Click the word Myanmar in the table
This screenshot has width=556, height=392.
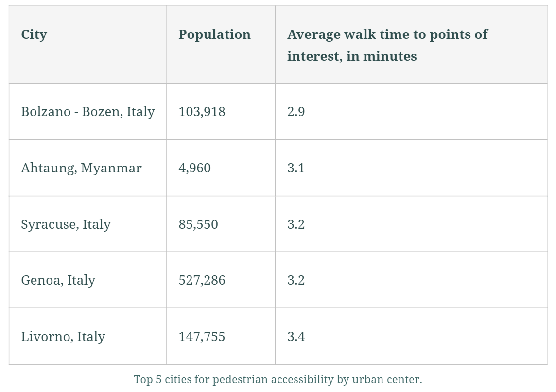(x=111, y=168)
